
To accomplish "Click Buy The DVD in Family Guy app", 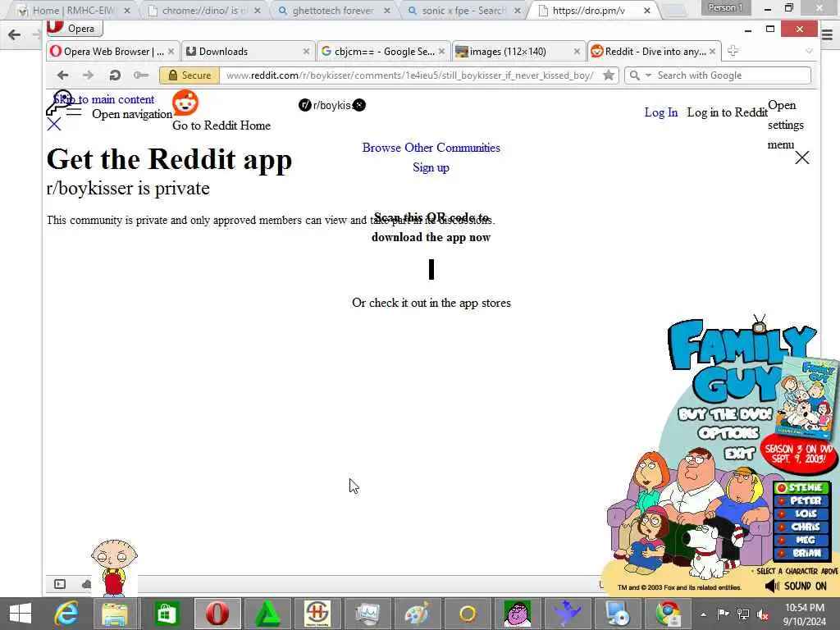I will click(x=725, y=414).
